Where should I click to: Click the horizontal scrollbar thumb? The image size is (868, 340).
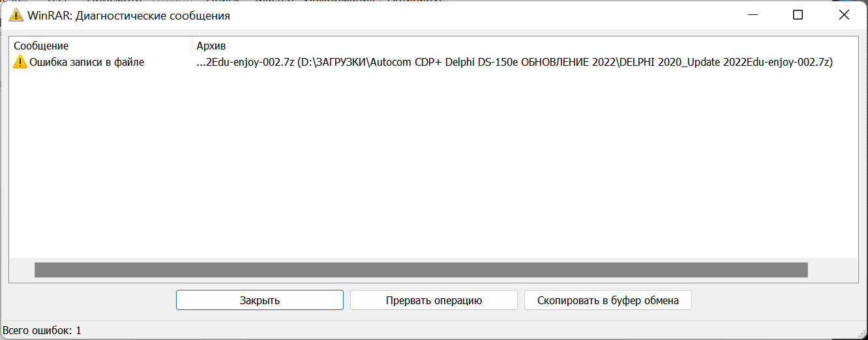(421, 270)
